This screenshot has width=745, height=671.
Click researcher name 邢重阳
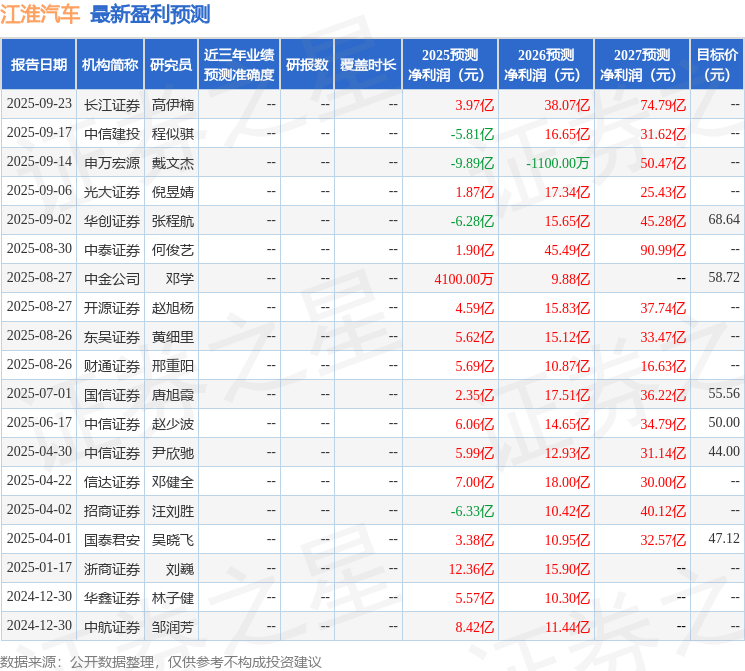(x=172, y=366)
